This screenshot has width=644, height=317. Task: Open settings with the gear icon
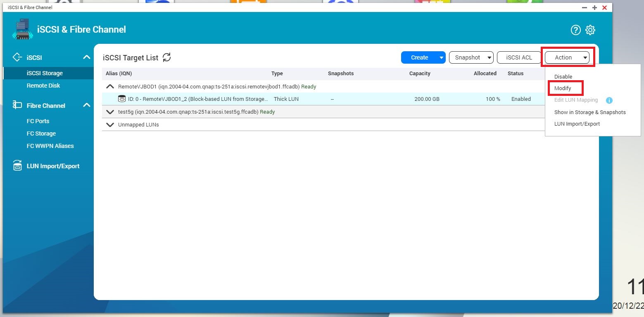(x=590, y=30)
